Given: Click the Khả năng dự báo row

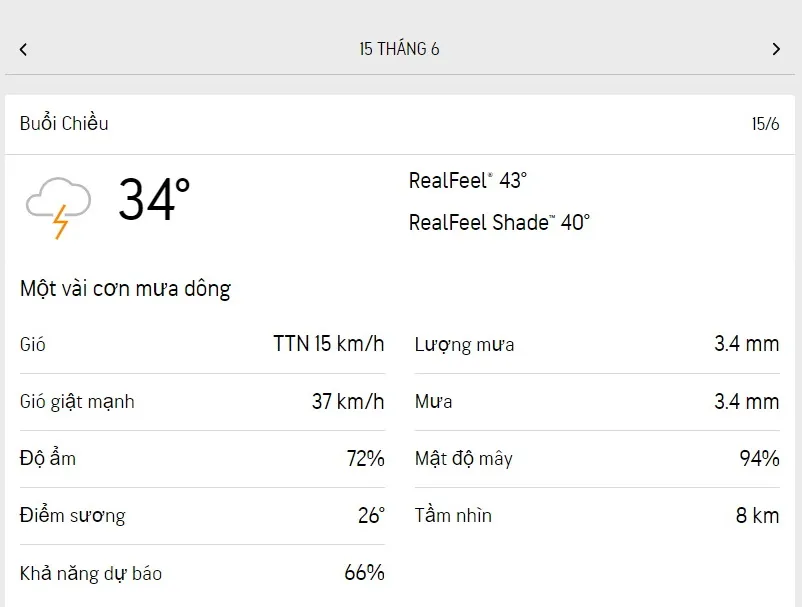Looking at the screenshot, I should pyautogui.click(x=201, y=573).
